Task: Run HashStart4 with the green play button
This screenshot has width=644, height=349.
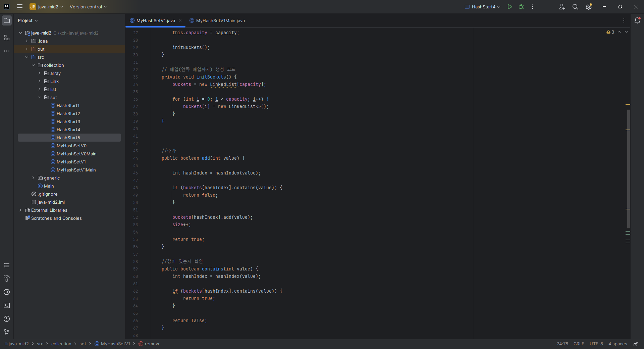Action: click(510, 7)
